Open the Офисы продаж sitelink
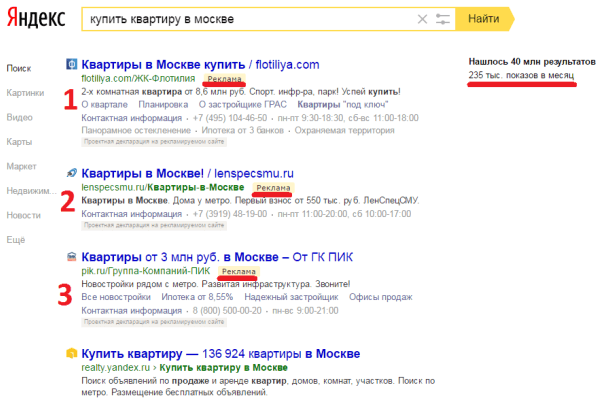This screenshot has height=398, width=600. (x=381, y=297)
